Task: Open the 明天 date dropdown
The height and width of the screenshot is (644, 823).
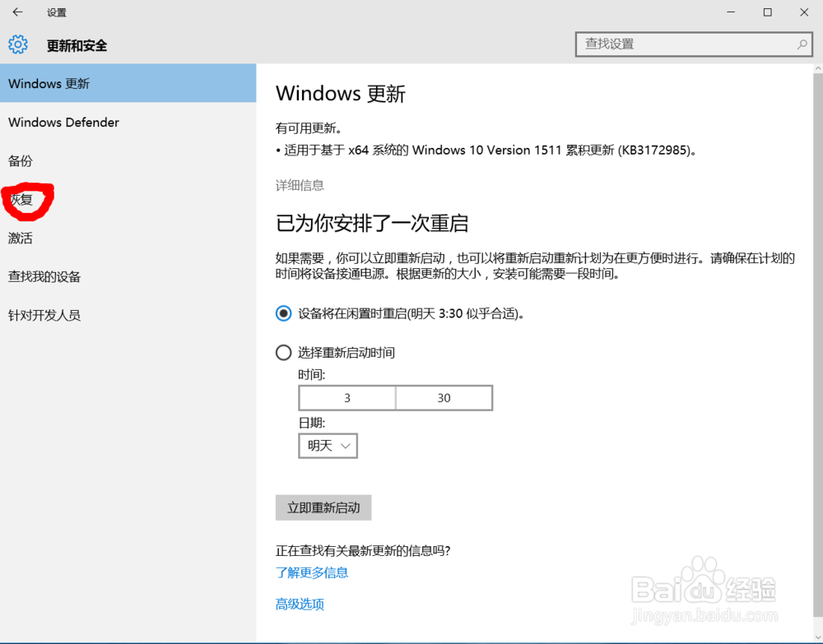Action: (x=328, y=446)
